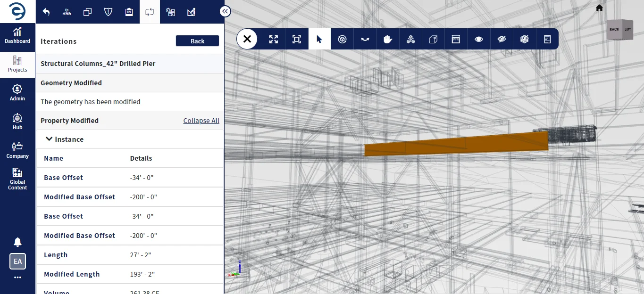This screenshot has width=644, height=294.
Task: Select the pointer cursor tool
Action: point(319,39)
